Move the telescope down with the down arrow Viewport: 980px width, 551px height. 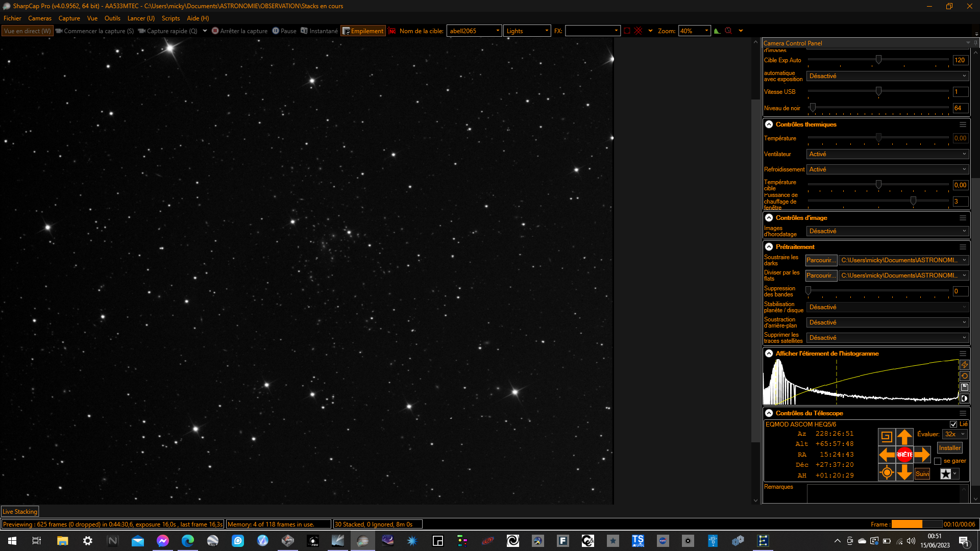coord(904,472)
